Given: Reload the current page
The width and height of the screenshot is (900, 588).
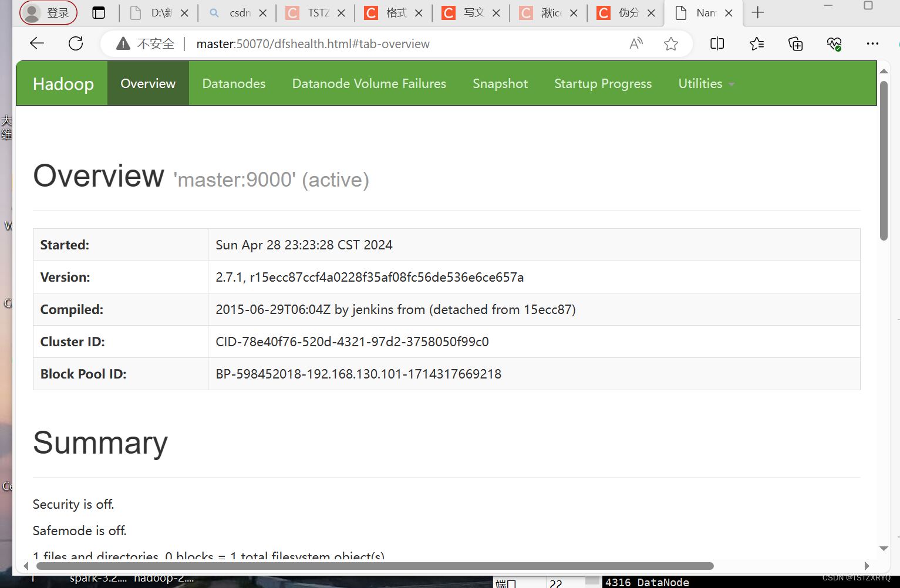Looking at the screenshot, I should click(x=76, y=43).
